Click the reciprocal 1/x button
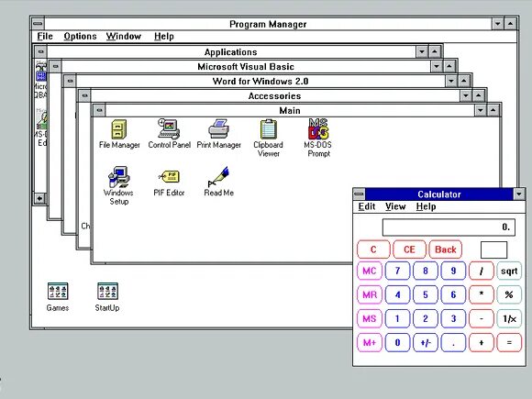The width and height of the screenshot is (532, 399). point(509,318)
